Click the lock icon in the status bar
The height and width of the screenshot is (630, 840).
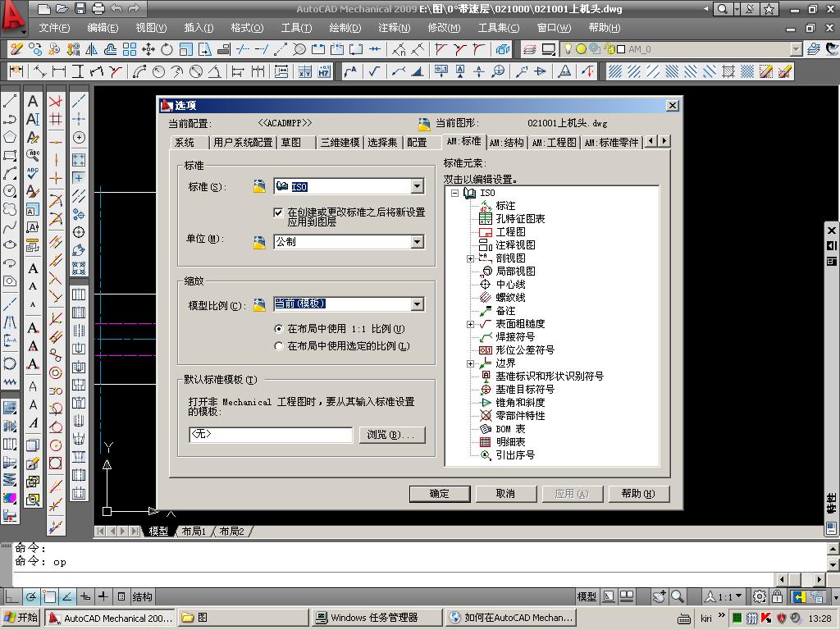776,596
